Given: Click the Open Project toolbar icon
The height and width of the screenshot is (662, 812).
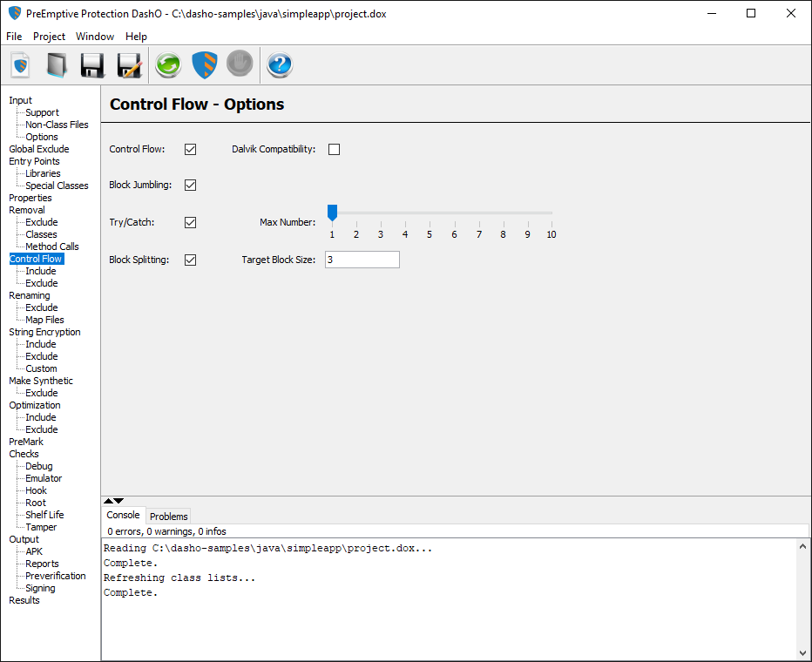Looking at the screenshot, I should point(57,65).
